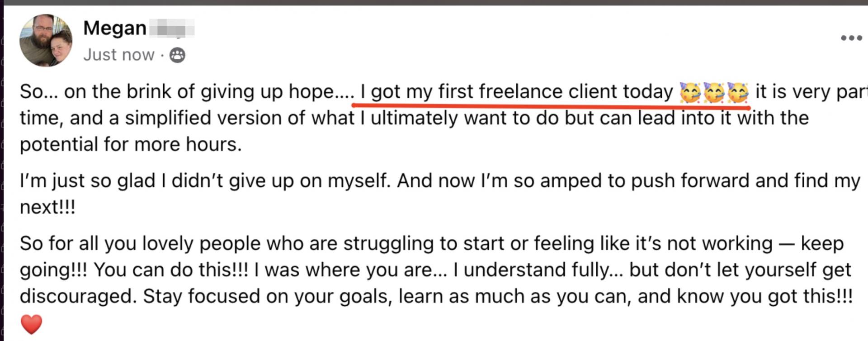Click the middle party-face emoji
Viewport: 868px width, 341px height.
pos(714,92)
